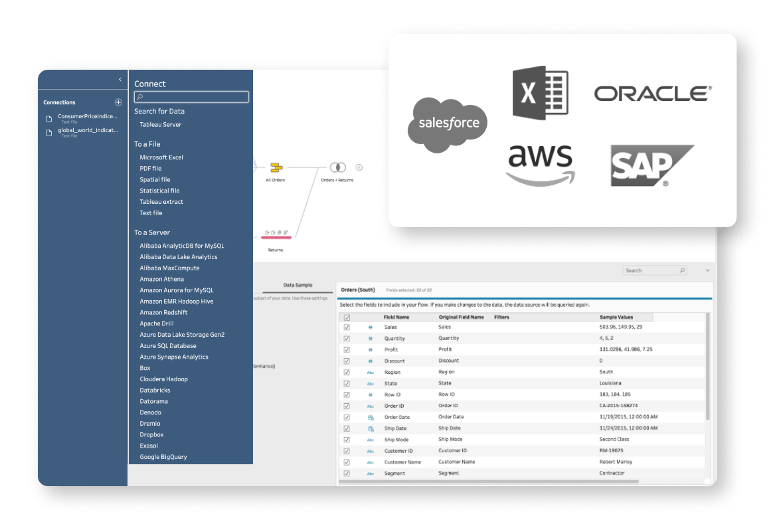Uncheck the State field checkbox
This screenshot has height=532, width=777.
(x=347, y=384)
